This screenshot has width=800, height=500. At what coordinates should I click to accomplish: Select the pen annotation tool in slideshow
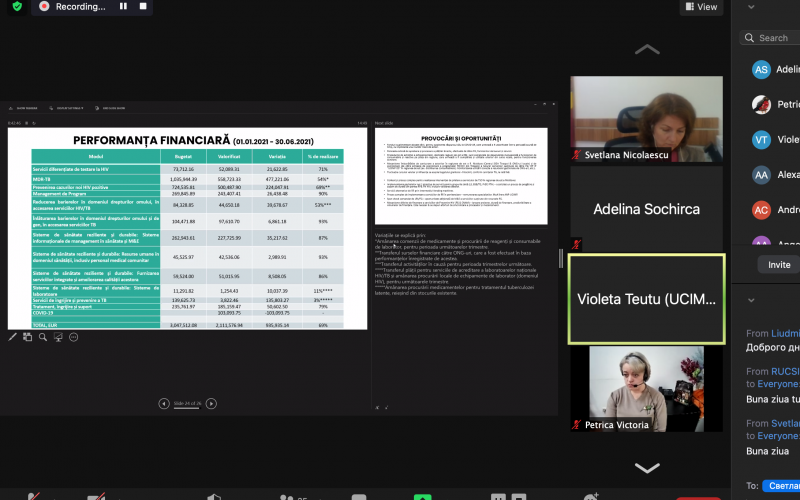(x=13, y=338)
